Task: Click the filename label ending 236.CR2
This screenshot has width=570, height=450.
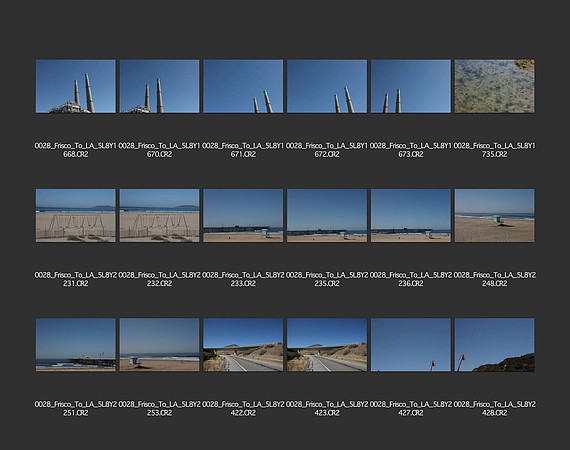Action: (411, 279)
